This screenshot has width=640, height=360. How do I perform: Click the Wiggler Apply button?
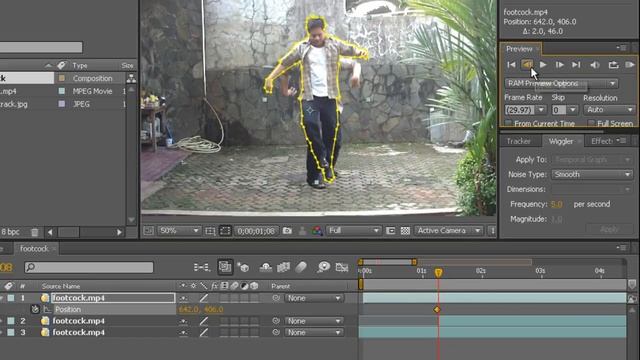point(609,229)
